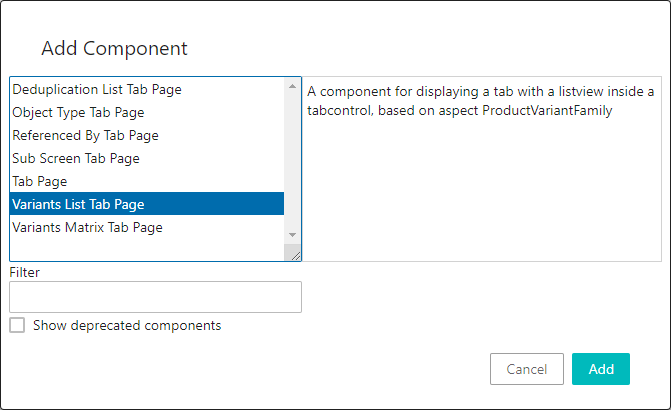671x410 pixels.
Task: Focus the Filter text field
Action: coord(155,297)
